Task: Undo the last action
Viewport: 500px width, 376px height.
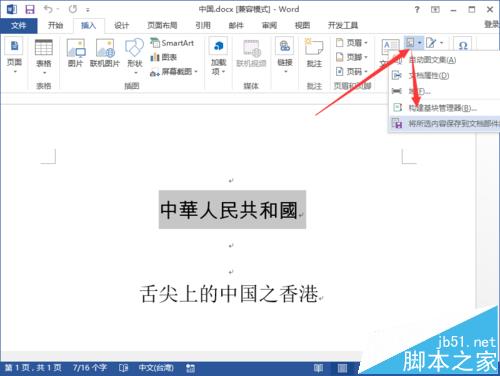Action: (x=48, y=9)
